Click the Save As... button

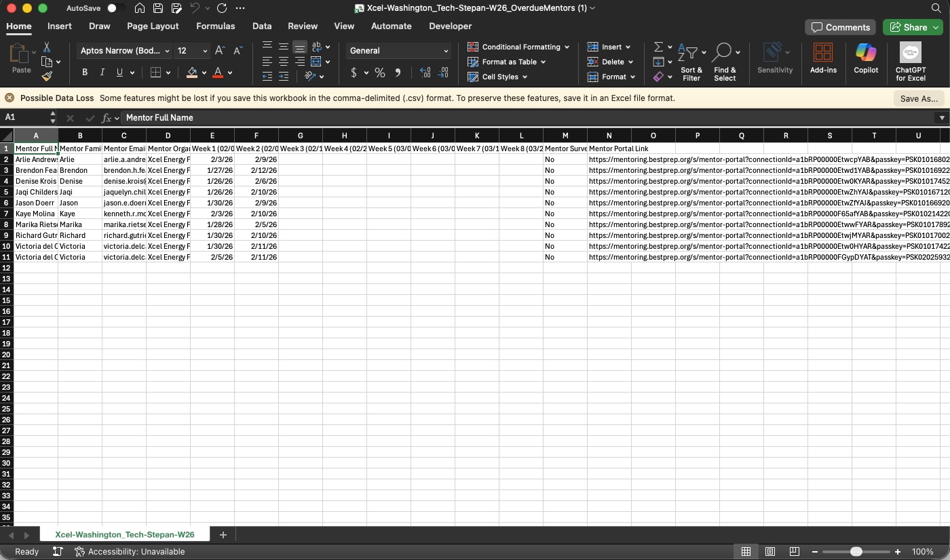point(919,98)
